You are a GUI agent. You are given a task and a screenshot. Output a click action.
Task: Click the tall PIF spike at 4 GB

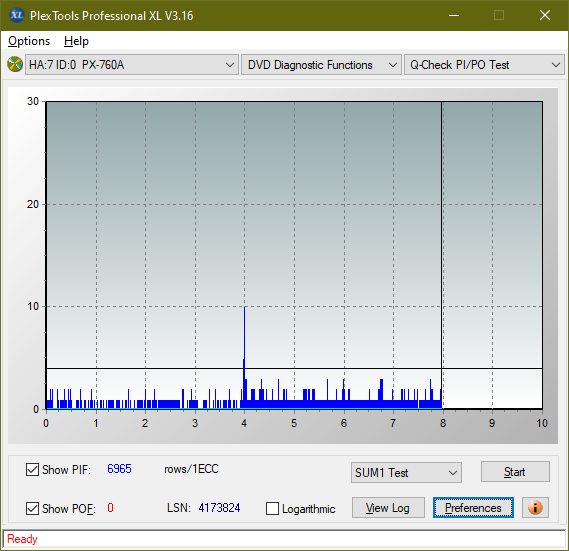pos(244,357)
